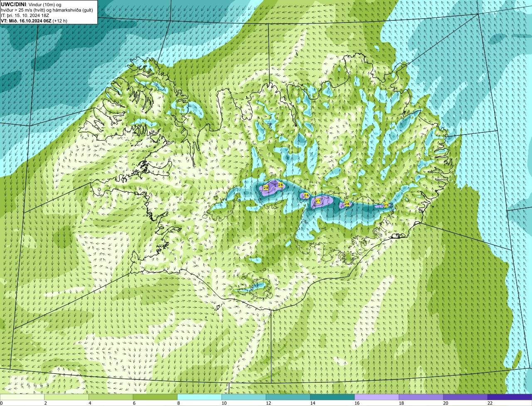Select the 18–20 m/s purple legend swatch

(x=421, y=397)
